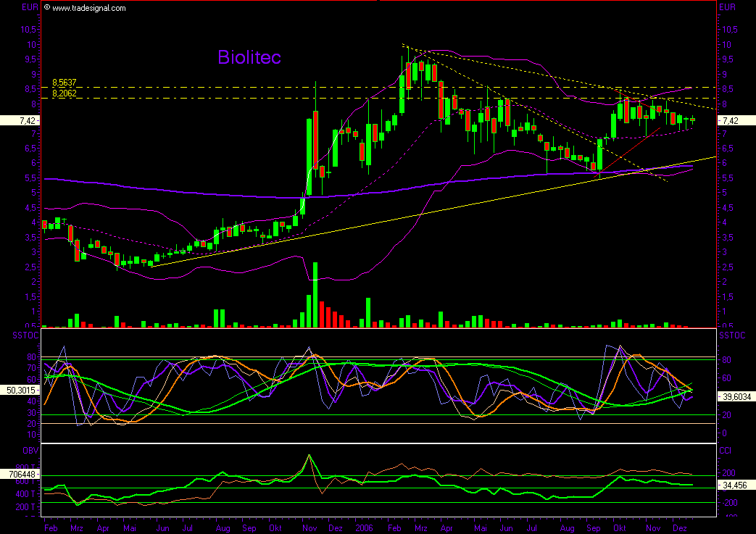Viewport: 756px width, 534px height.
Task: Click the 0 level on SSTOC right axis
Action: point(724,433)
